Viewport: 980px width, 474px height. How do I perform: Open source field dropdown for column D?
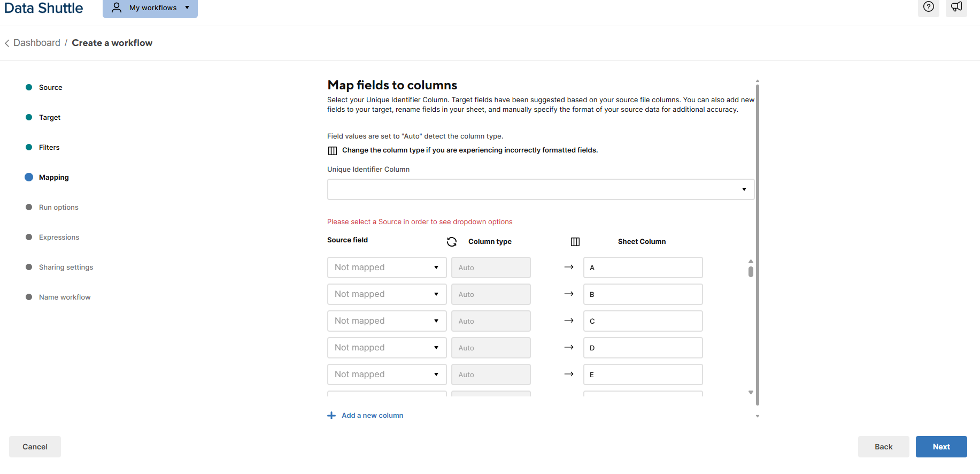click(x=387, y=348)
